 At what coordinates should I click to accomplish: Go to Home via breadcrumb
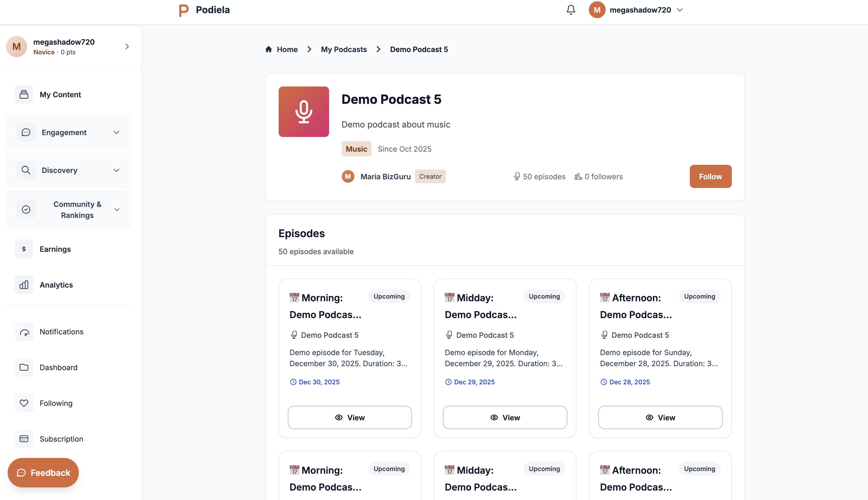287,49
